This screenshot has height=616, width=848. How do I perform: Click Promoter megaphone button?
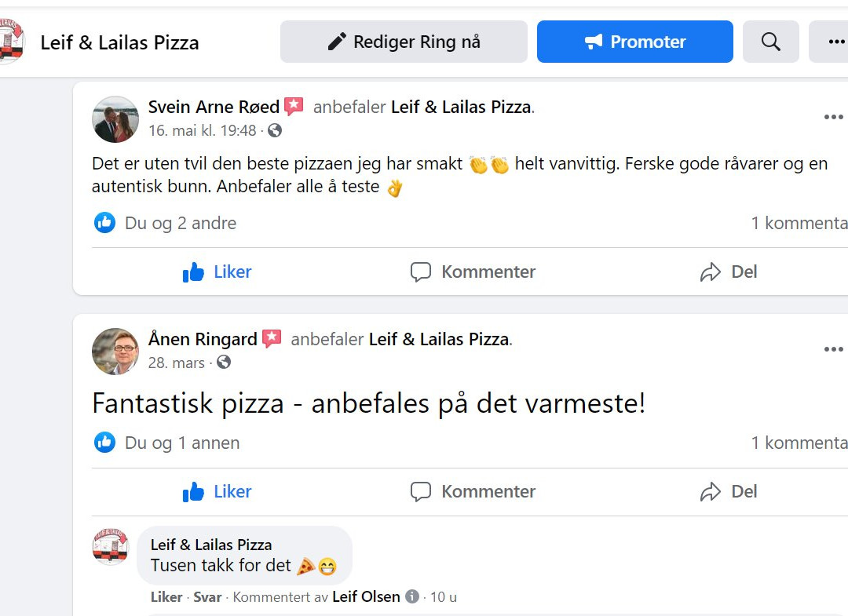[x=634, y=42]
